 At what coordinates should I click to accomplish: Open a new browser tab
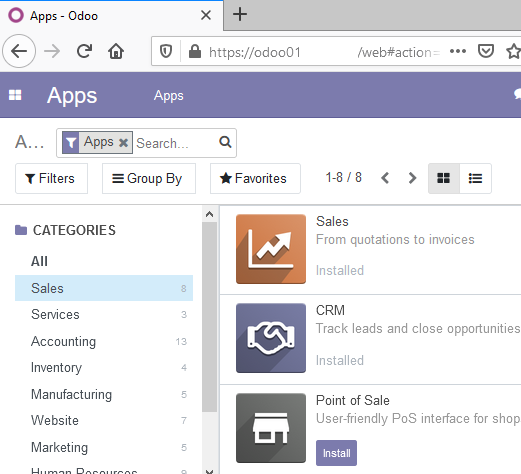pos(240,14)
